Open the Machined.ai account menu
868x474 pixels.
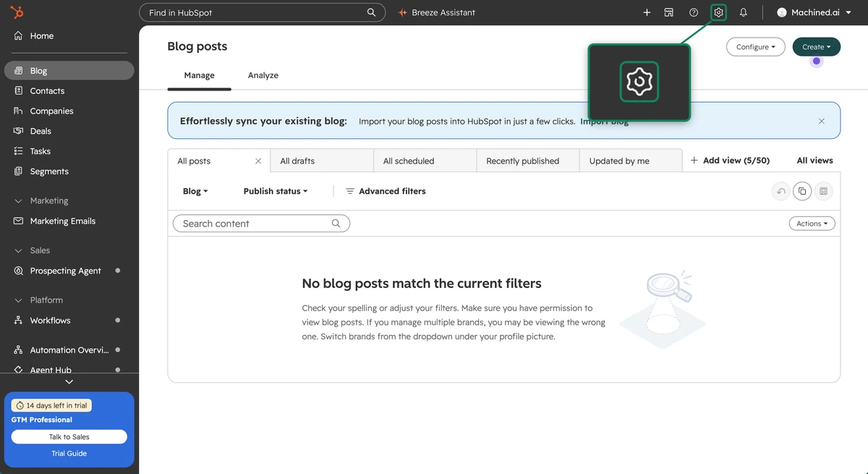(813, 12)
